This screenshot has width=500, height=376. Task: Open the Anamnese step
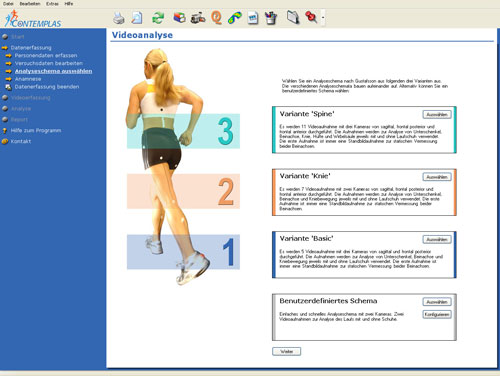(x=28, y=79)
